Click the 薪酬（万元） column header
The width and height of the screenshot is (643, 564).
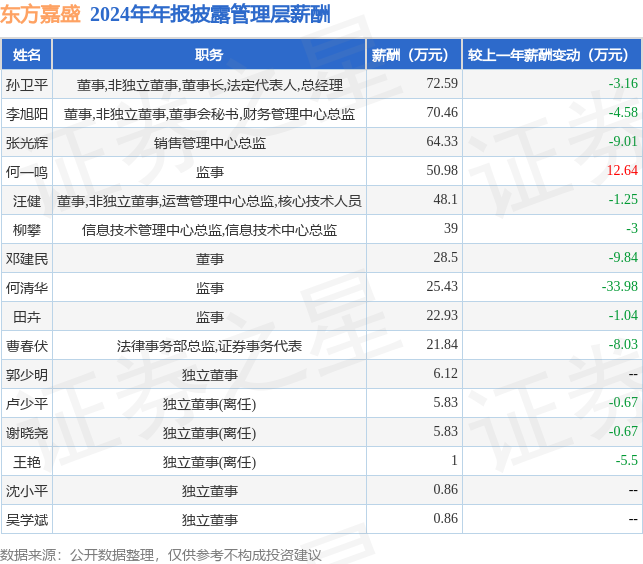(414, 55)
